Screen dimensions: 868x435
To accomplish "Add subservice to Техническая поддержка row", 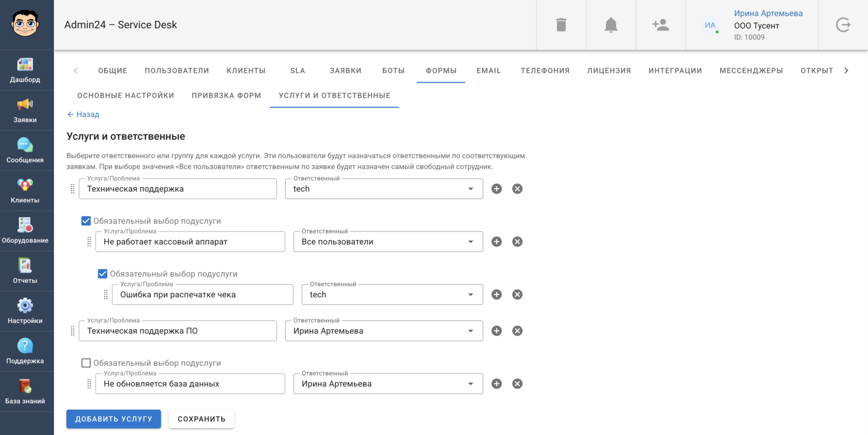I will [x=497, y=189].
